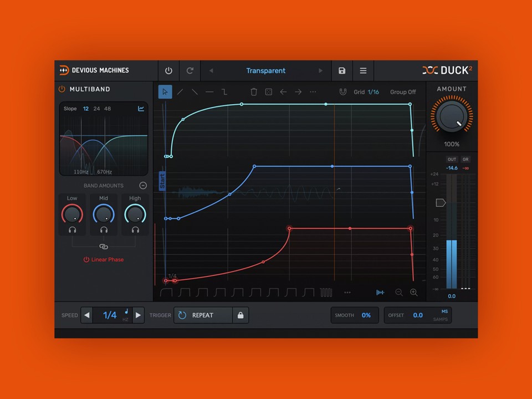Screen dimensions: 532x399
Task: Toggle plugin bypass power button
Action: [168, 70]
